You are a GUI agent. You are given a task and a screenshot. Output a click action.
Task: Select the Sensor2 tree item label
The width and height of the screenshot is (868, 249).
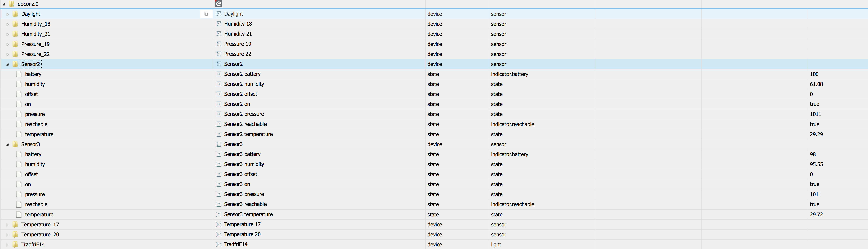(x=30, y=64)
